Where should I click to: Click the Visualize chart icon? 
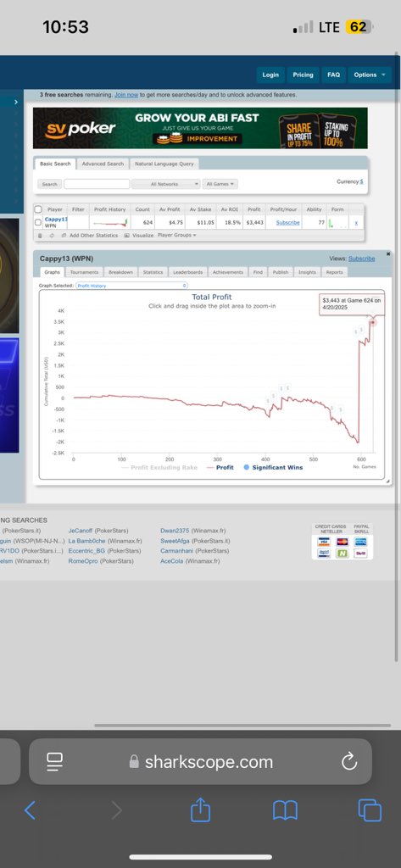coord(127,236)
